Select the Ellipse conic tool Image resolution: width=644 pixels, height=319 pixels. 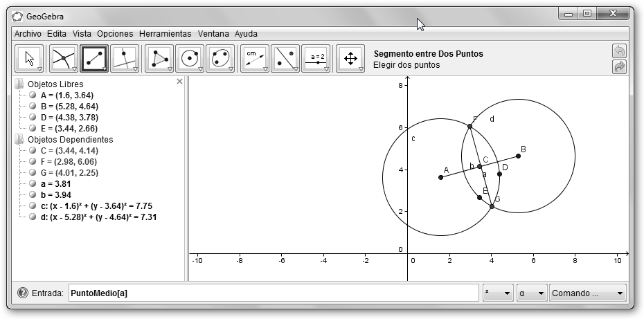point(220,58)
